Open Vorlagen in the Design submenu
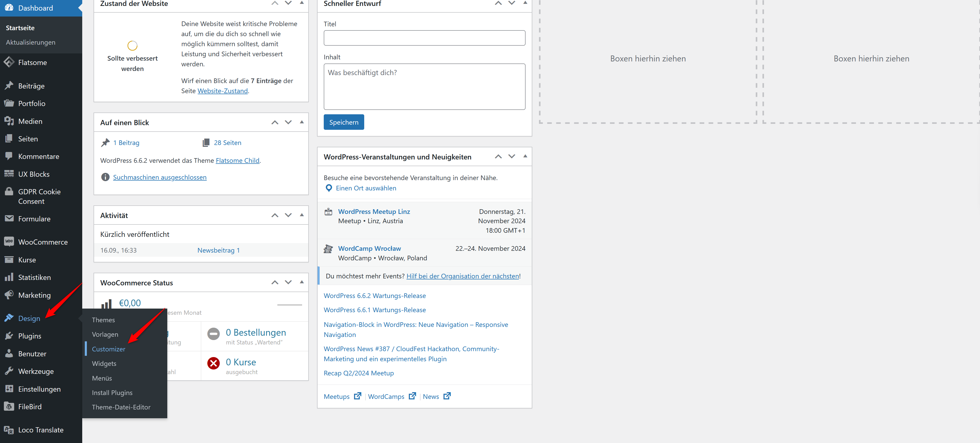Viewport: 980px width, 443px height. coord(105,334)
